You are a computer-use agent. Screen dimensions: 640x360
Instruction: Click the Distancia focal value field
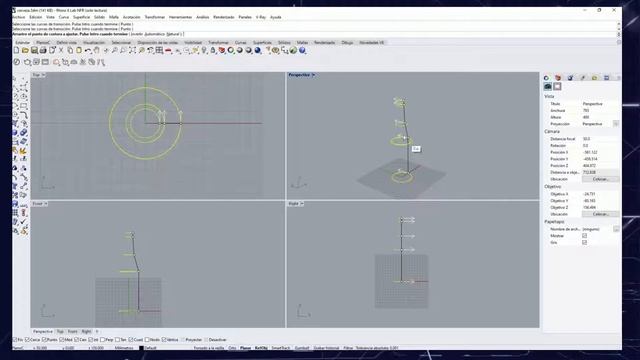pos(600,139)
